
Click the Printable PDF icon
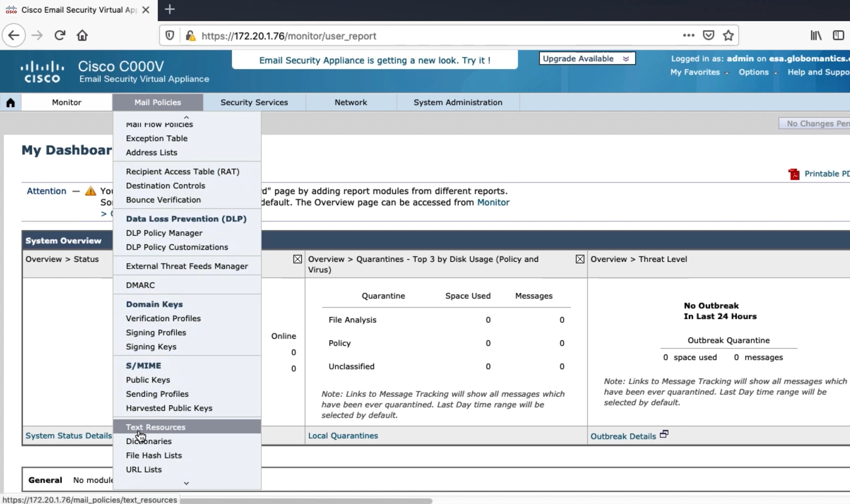794,174
